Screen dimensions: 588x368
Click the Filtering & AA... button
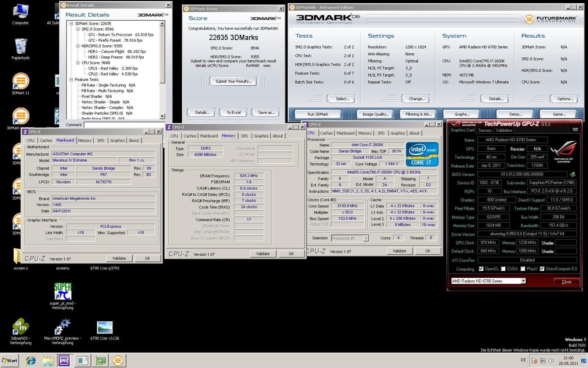point(419,114)
